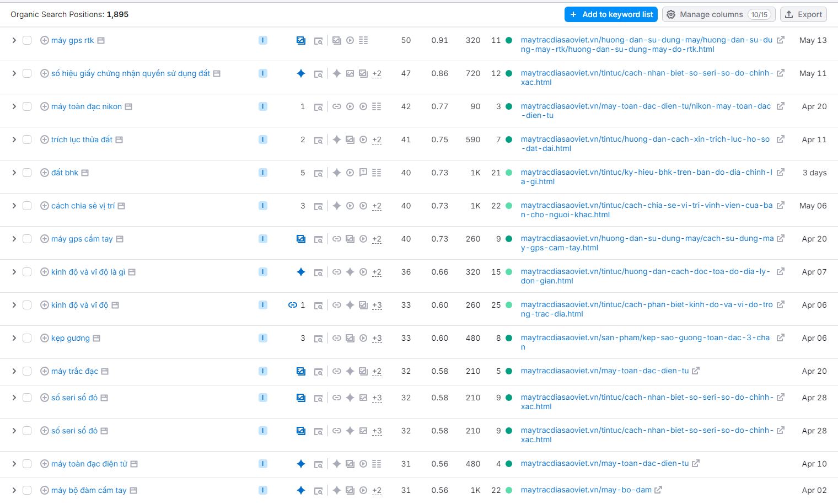Click the Organic Search Positions: 1,895 heading
838x504 pixels.
pyautogui.click(x=69, y=14)
